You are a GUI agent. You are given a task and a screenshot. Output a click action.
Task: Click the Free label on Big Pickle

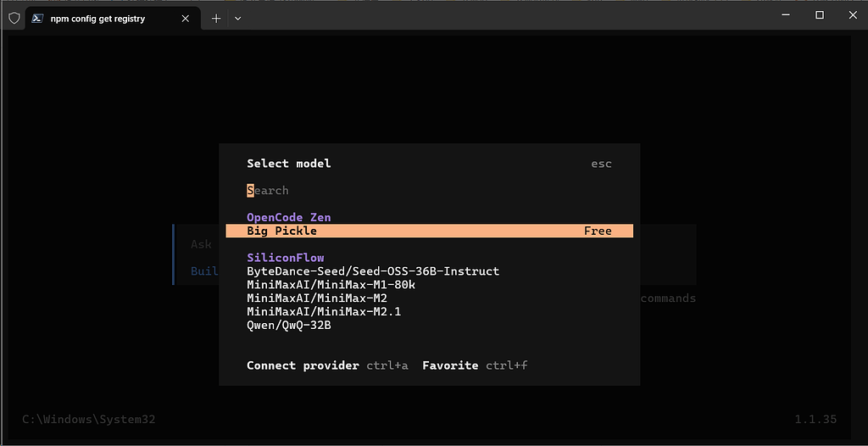tap(598, 231)
